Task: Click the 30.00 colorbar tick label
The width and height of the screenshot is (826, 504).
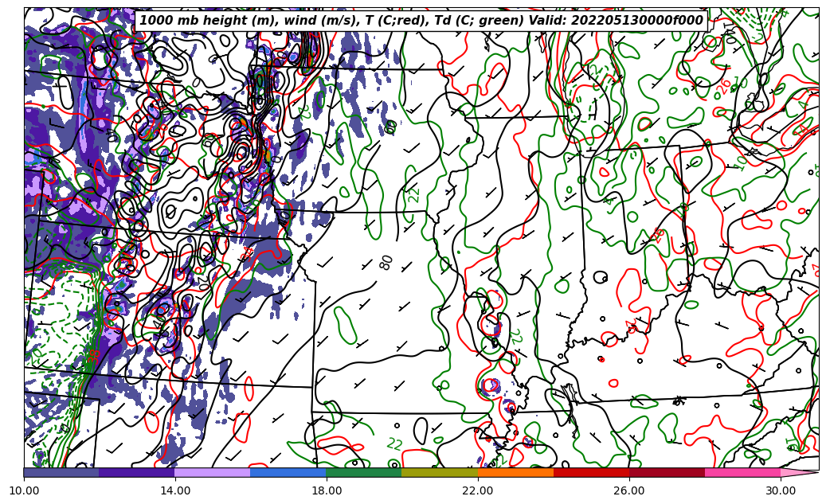Action: 781,490
